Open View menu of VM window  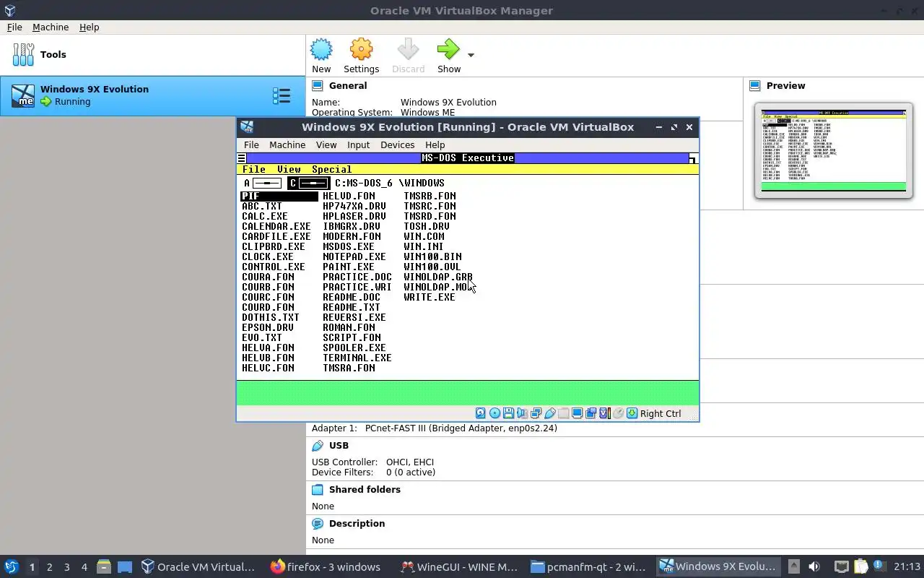click(326, 144)
